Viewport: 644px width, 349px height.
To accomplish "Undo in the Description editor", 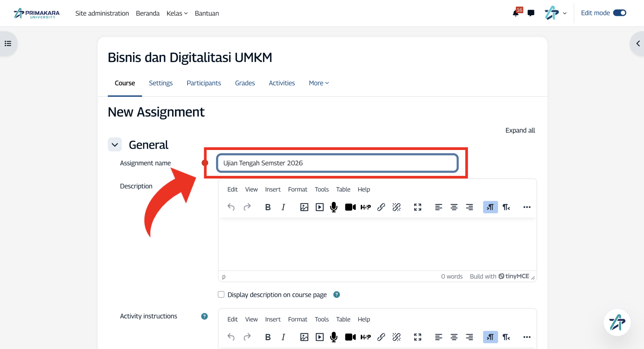I will coord(231,207).
